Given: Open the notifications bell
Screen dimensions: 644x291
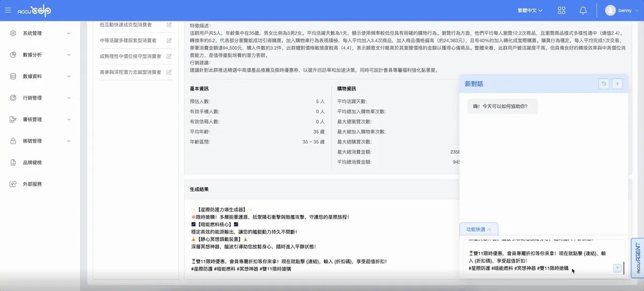Looking at the screenshot, I should pyautogui.click(x=583, y=10).
